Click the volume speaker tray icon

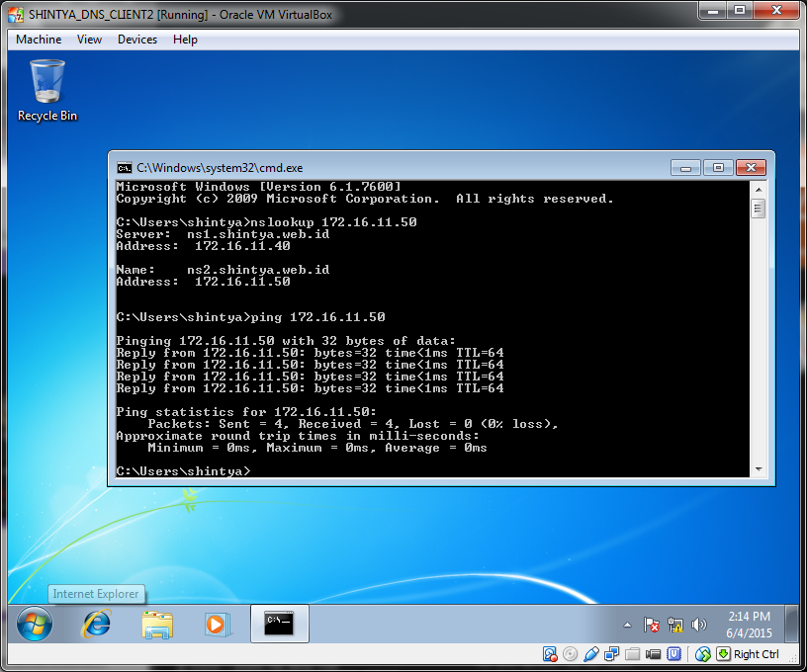(x=698, y=626)
